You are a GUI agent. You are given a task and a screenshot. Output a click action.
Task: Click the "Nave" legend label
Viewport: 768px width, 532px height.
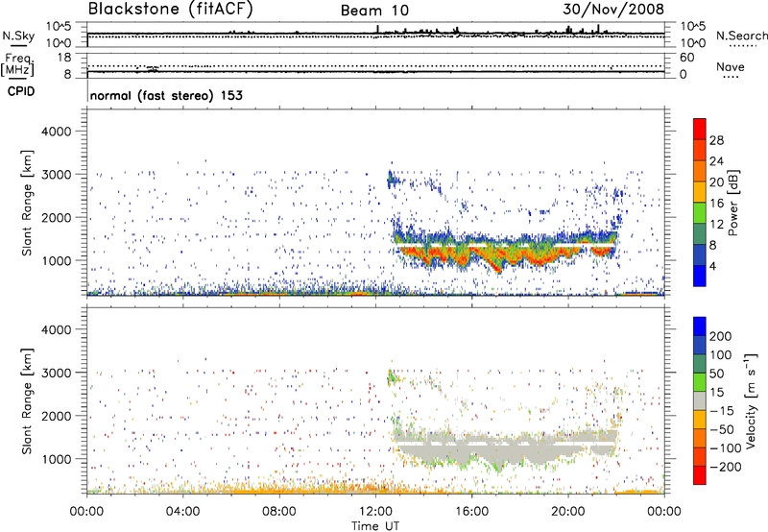click(x=731, y=66)
